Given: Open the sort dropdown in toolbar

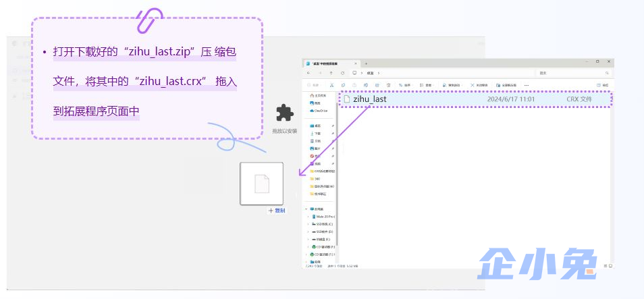Looking at the screenshot, I should coord(405,85).
